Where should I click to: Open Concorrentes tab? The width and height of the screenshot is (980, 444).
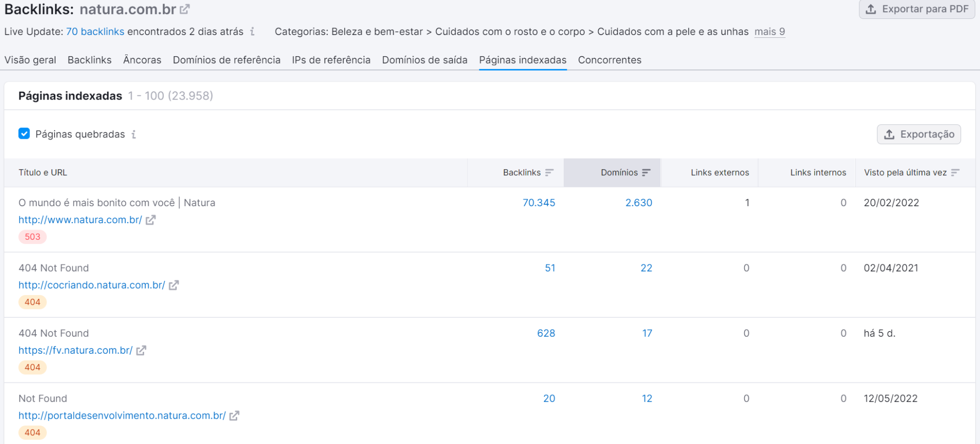(610, 60)
